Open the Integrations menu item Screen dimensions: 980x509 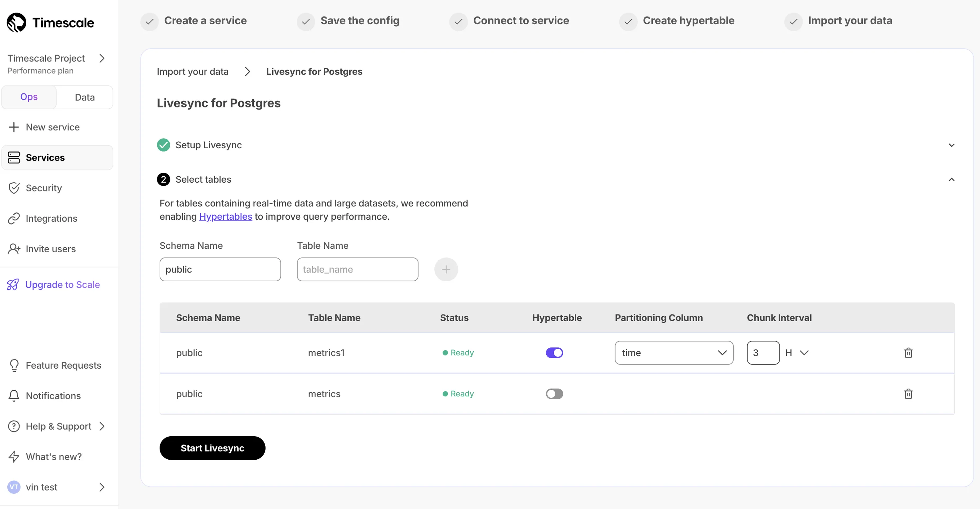57,218
